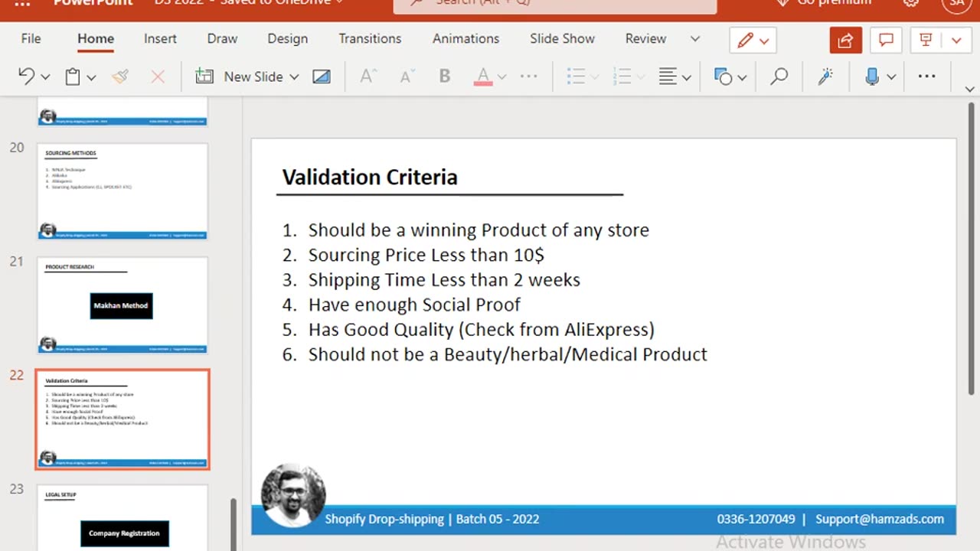Collapse the ribbon with the chevron

[972, 89]
